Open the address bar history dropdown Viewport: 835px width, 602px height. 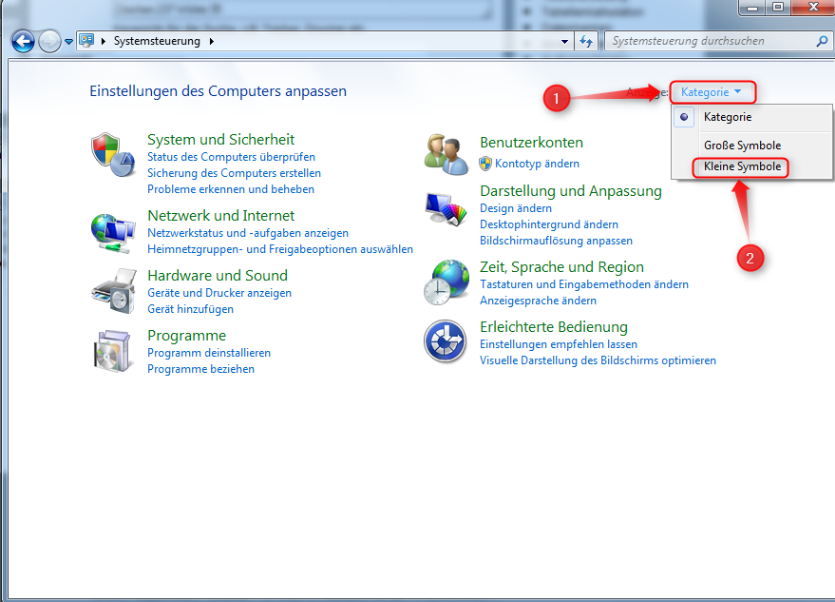click(x=565, y=41)
